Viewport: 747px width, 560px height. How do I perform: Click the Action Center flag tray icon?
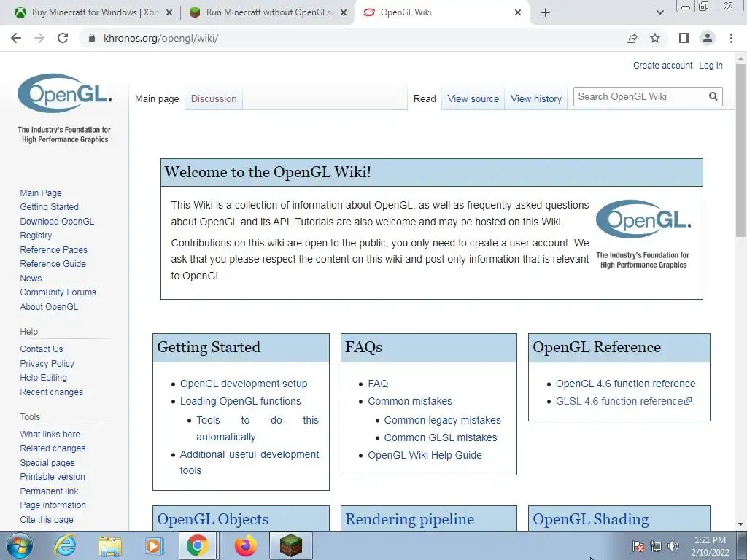pos(638,546)
